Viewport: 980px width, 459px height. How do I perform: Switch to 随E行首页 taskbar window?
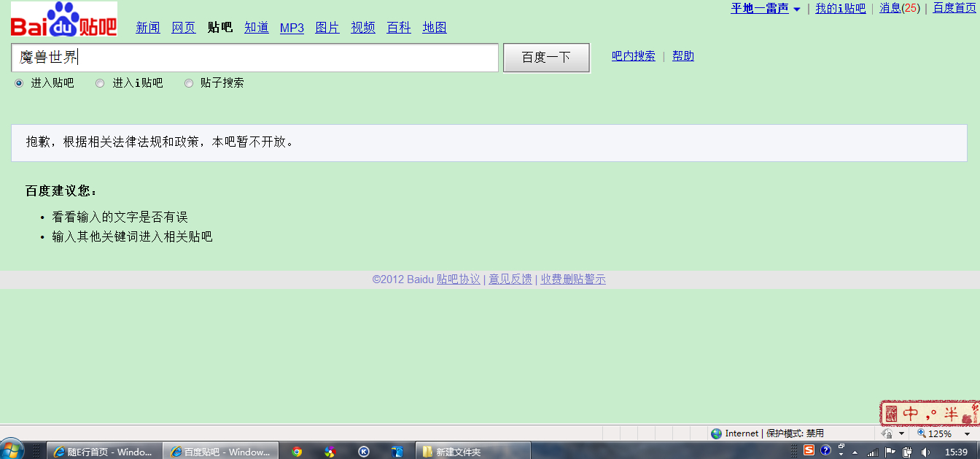coord(104,452)
